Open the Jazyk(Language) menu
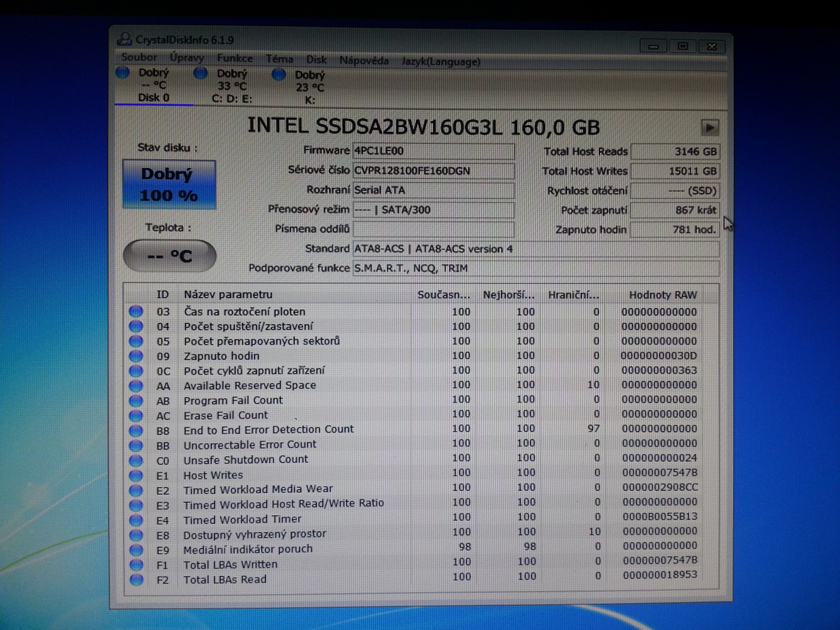 pos(441,62)
